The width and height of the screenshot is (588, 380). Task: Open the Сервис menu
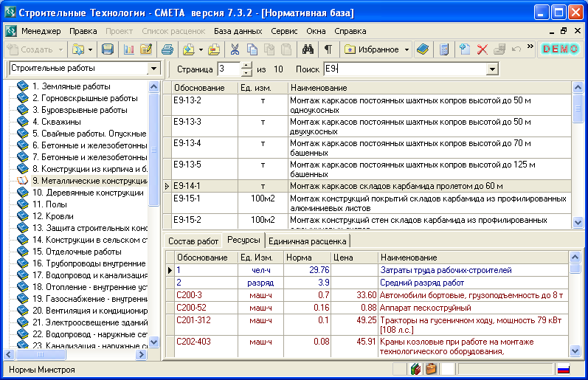(284, 32)
